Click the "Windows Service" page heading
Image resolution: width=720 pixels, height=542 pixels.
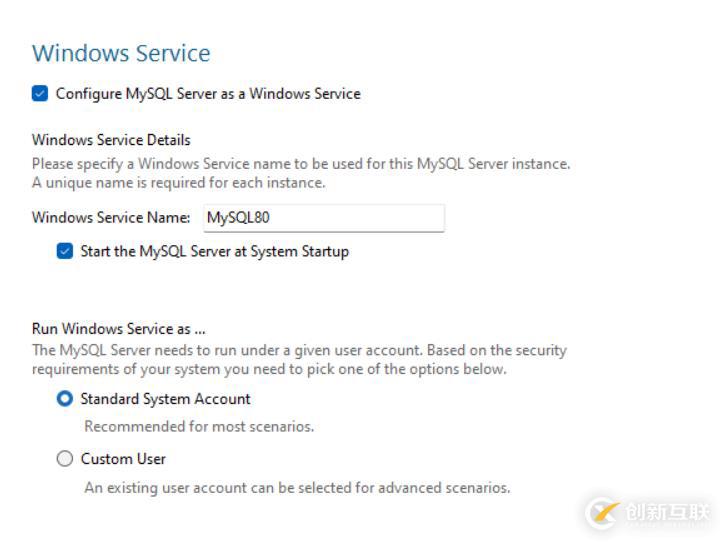click(x=121, y=53)
